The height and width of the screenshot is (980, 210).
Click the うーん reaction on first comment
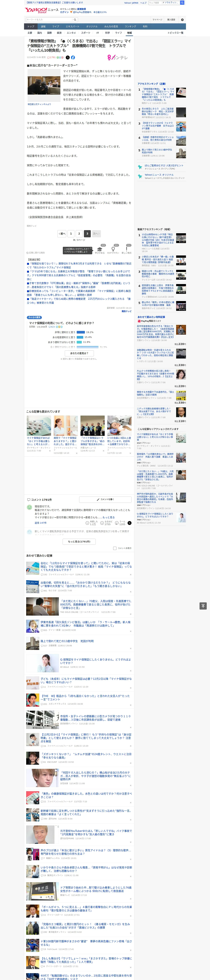pyautogui.click(x=120, y=523)
